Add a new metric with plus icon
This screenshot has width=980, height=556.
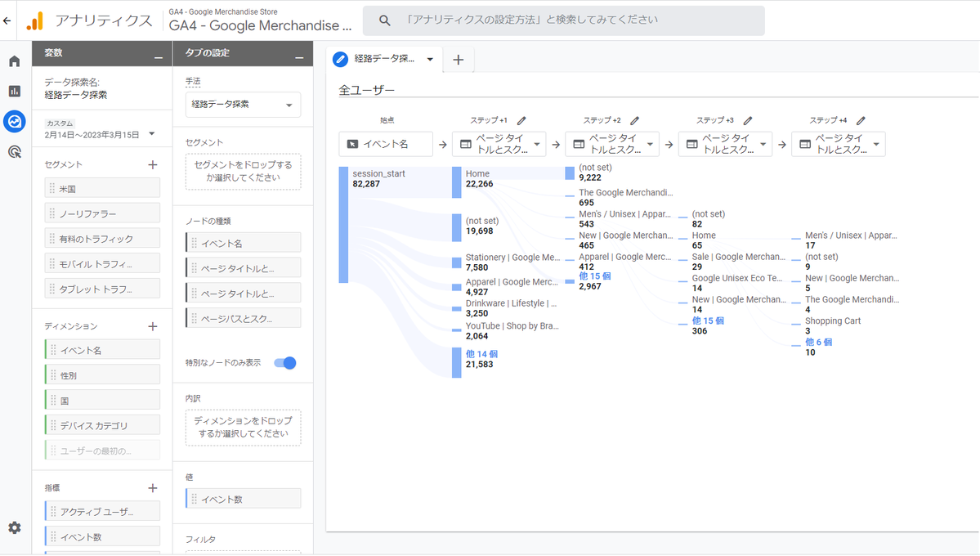click(153, 488)
